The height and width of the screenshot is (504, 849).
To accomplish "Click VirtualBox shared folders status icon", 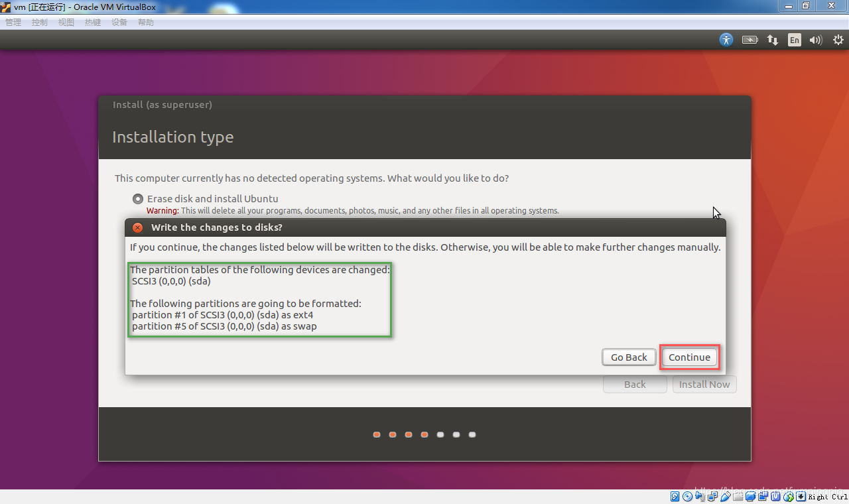I will [x=738, y=496].
